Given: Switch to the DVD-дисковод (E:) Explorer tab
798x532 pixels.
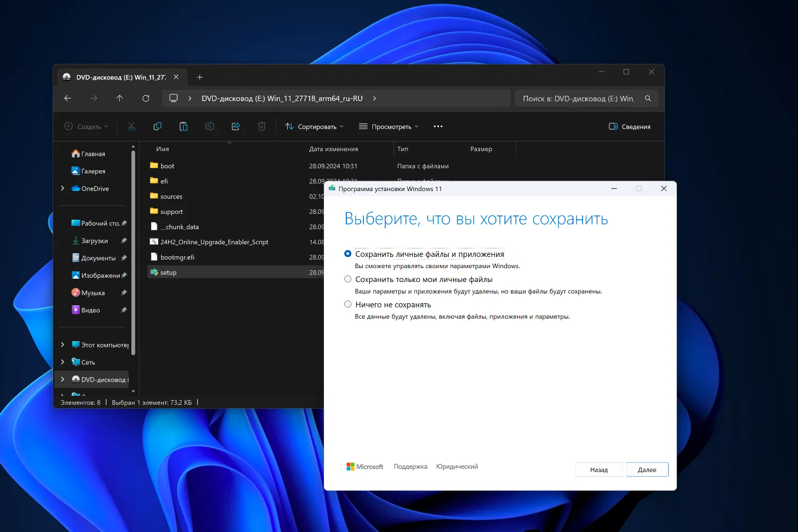Looking at the screenshot, I should 121,77.
